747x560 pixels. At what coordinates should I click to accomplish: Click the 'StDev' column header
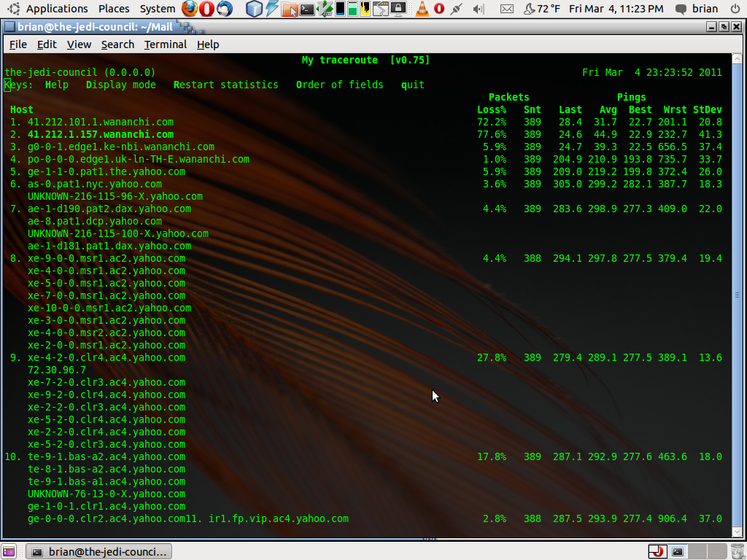click(x=708, y=109)
